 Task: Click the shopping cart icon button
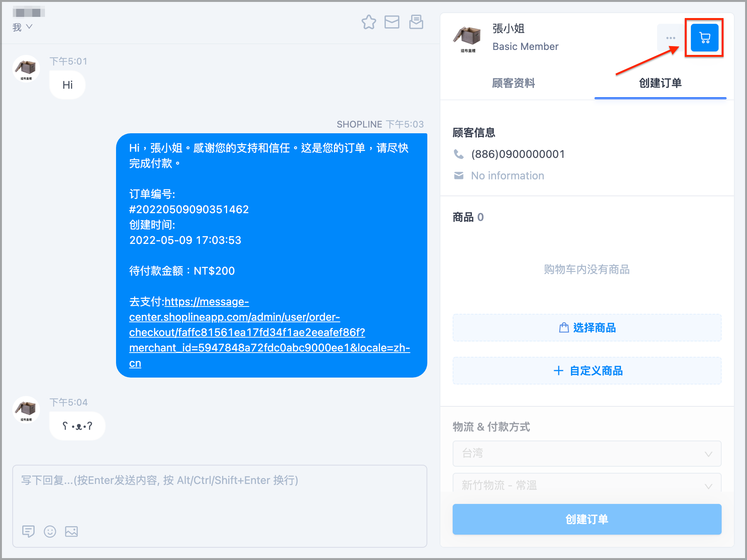704,38
